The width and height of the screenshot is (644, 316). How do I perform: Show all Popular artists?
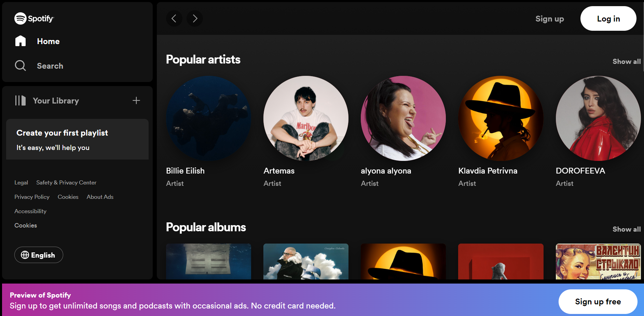(627, 61)
